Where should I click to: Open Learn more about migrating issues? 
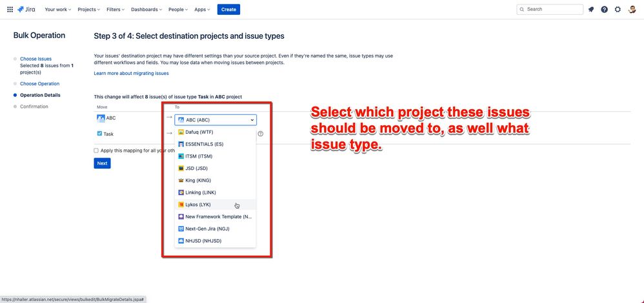[132, 73]
